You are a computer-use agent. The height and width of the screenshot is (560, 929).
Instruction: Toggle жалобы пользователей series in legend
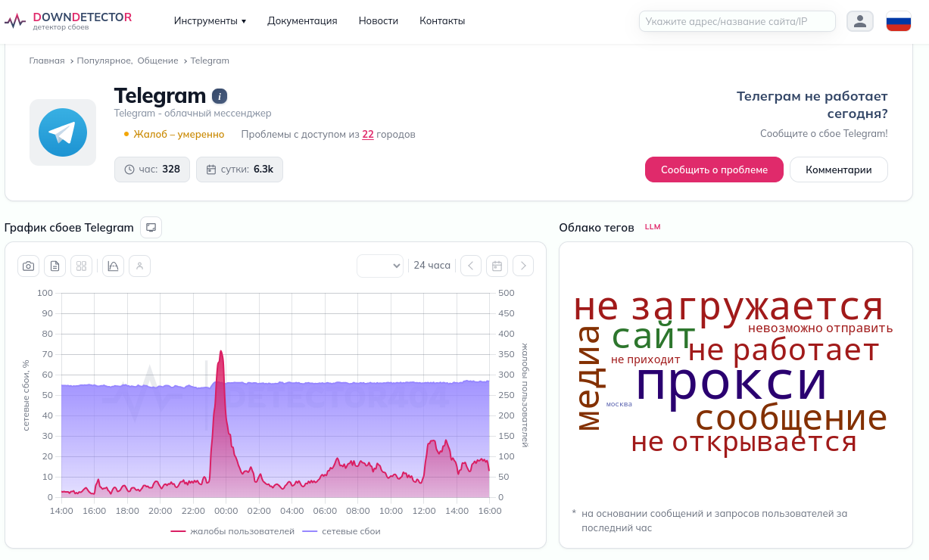click(x=232, y=531)
